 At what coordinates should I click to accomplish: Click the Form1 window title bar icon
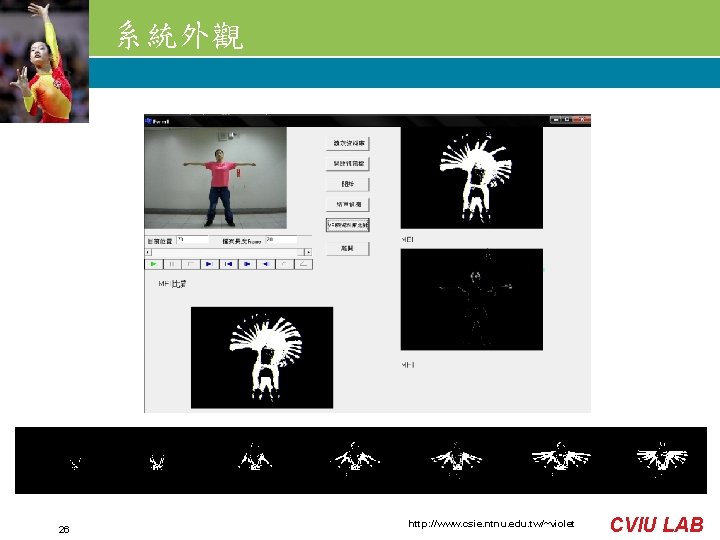148,121
